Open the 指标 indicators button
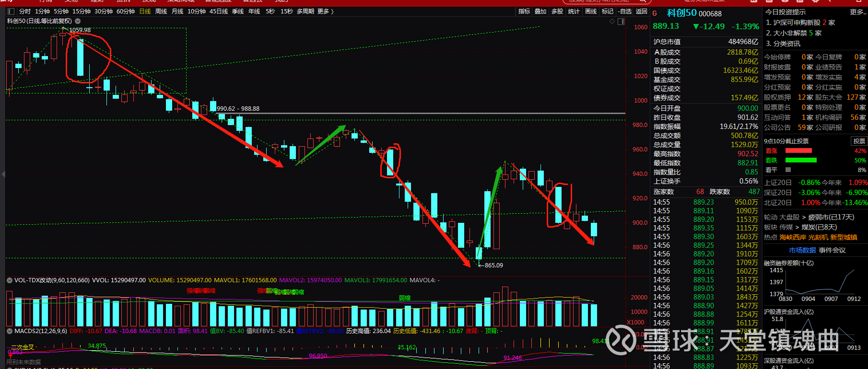This screenshot has height=369, width=868. click(x=524, y=11)
